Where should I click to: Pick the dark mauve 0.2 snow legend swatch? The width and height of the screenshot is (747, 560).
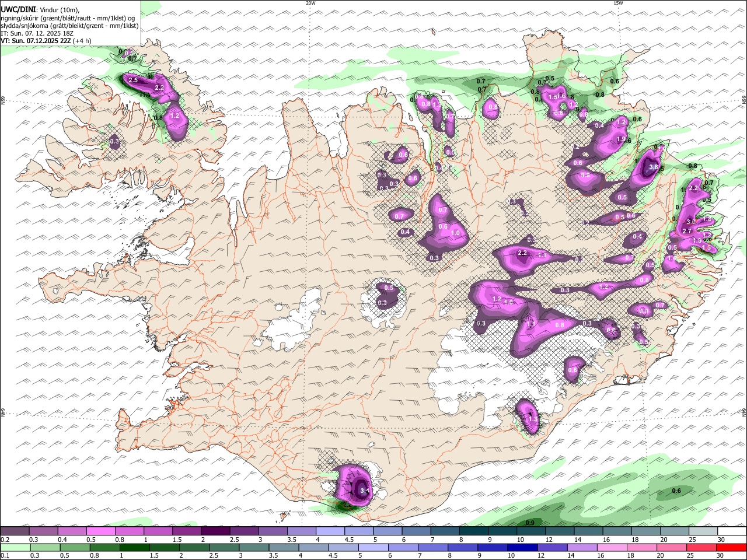point(14,531)
